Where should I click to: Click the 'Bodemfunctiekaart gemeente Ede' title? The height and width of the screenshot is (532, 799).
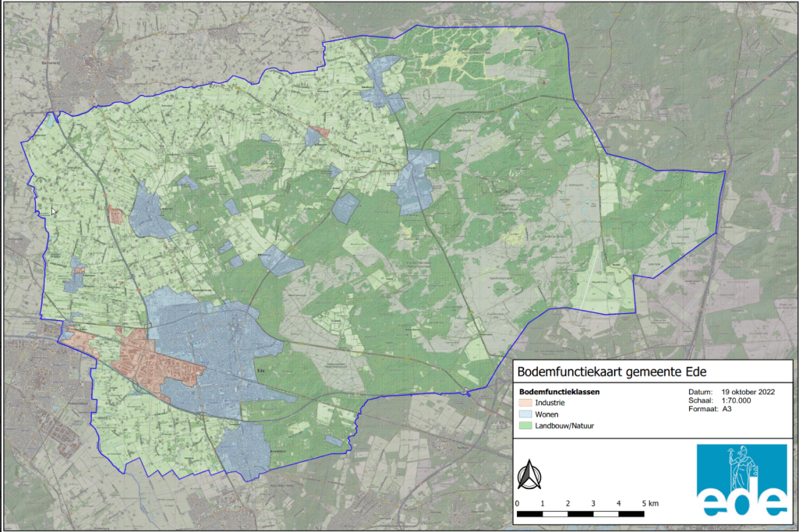pyautogui.click(x=605, y=372)
